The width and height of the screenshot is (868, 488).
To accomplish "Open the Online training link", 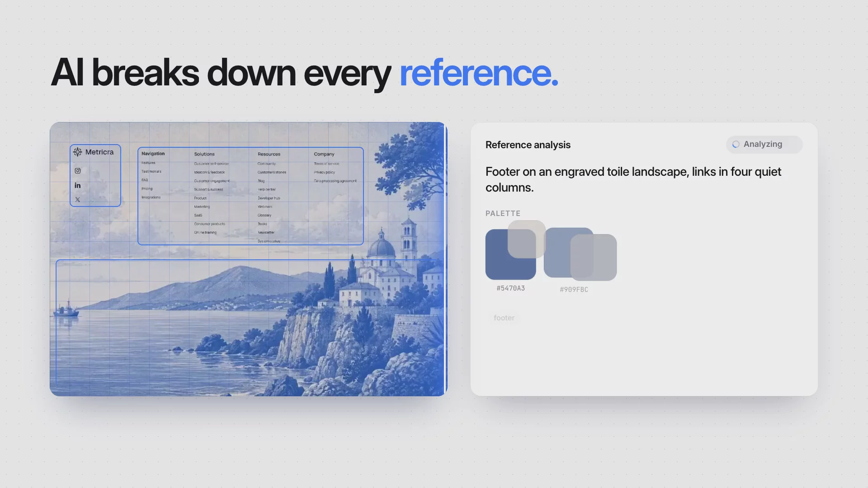I will tap(205, 232).
